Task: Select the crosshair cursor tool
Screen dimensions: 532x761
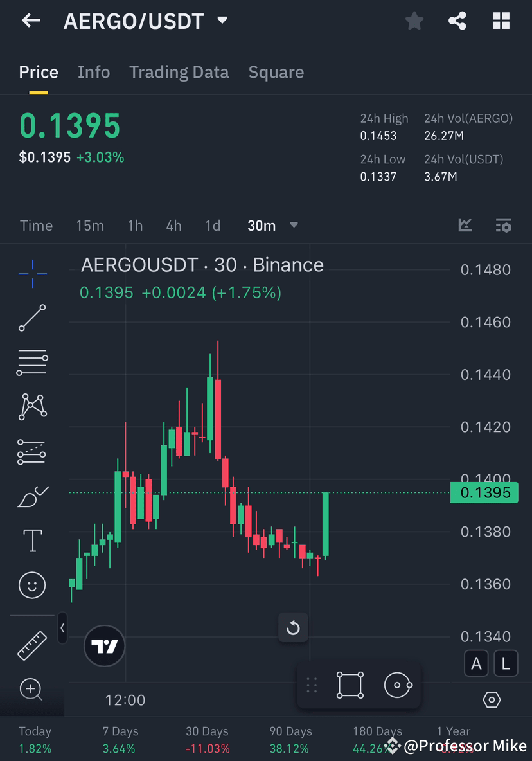Action: (x=31, y=273)
